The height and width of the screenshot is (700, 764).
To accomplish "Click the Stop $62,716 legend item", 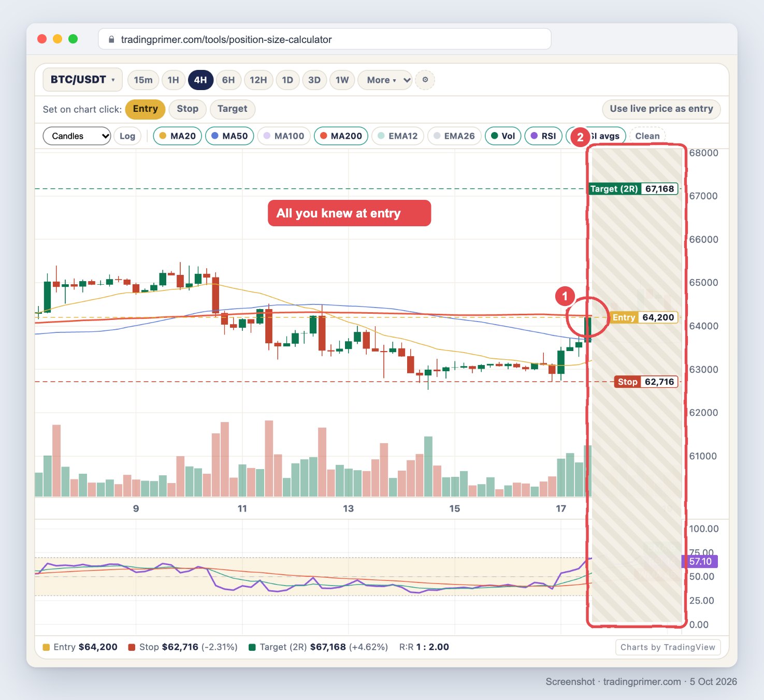I will (183, 647).
